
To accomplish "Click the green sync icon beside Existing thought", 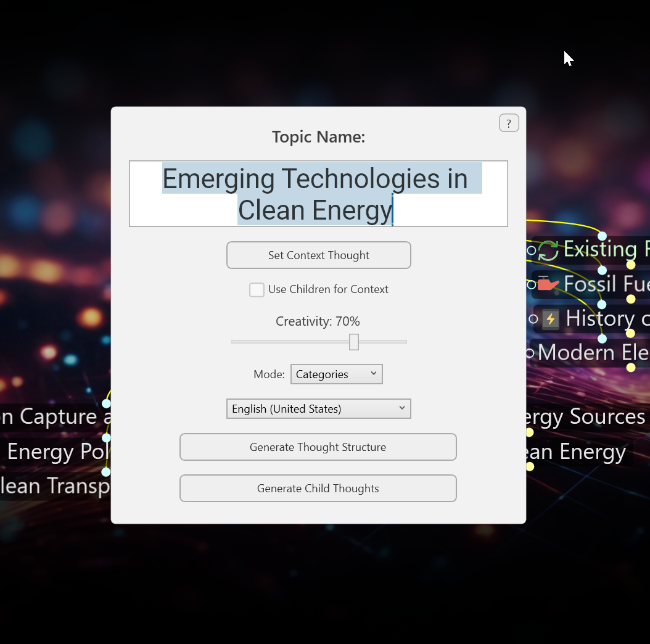I will tap(548, 250).
